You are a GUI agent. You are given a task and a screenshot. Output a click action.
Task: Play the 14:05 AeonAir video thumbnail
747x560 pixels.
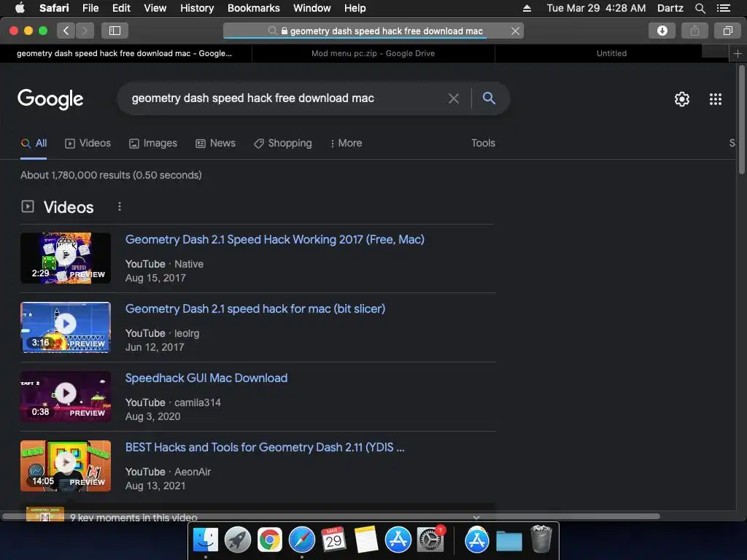(x=66, y=466)
